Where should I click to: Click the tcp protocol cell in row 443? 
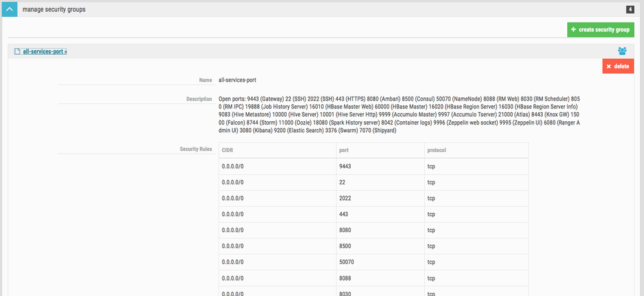pos(476,215)
